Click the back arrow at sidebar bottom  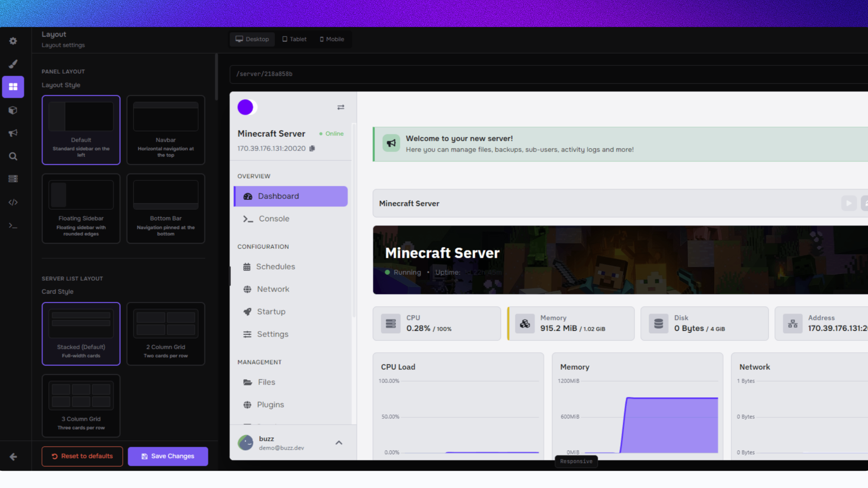(x=13, y=457)
